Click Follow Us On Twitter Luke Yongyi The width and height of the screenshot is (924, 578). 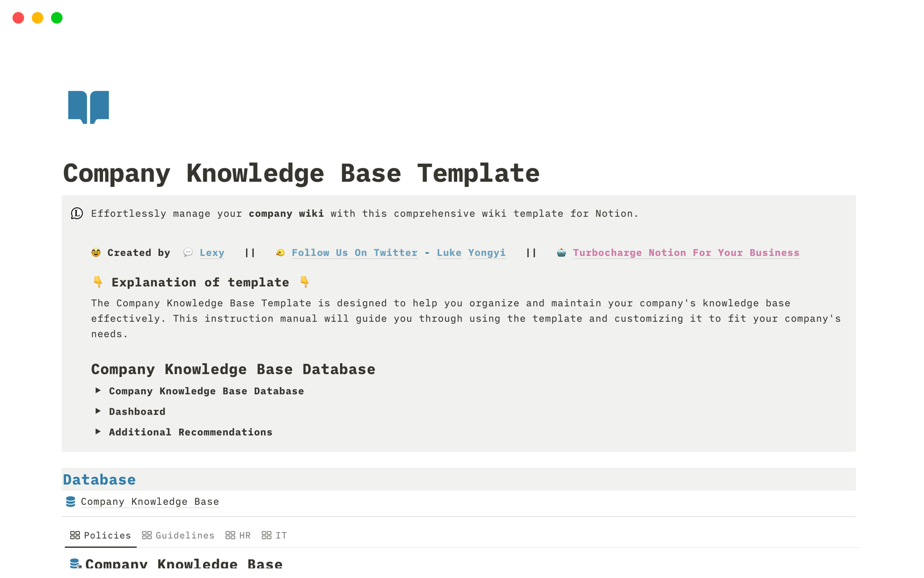(x=398, y=252)
